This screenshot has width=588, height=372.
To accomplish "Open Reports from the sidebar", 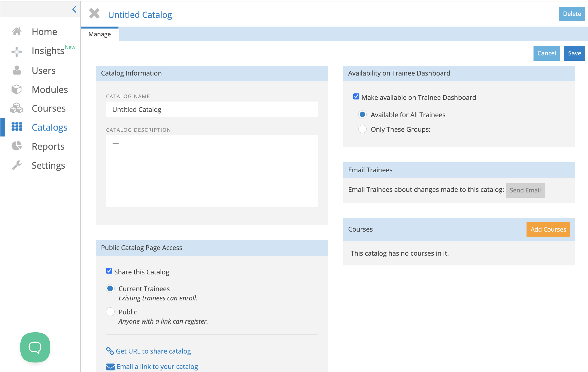I will click(x=48, y=147).
